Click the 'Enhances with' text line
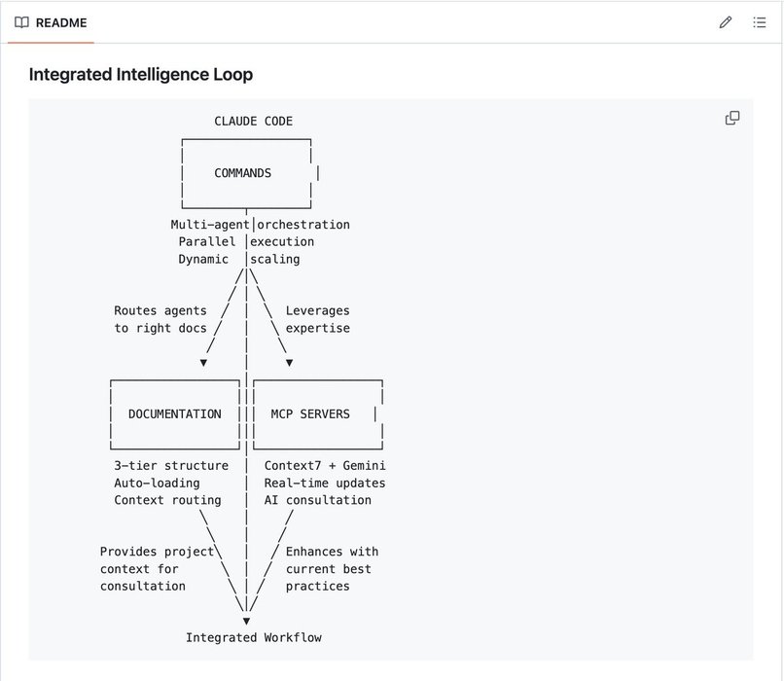The image size is (784, 681). pyautogui.click(x=332, y=552)
